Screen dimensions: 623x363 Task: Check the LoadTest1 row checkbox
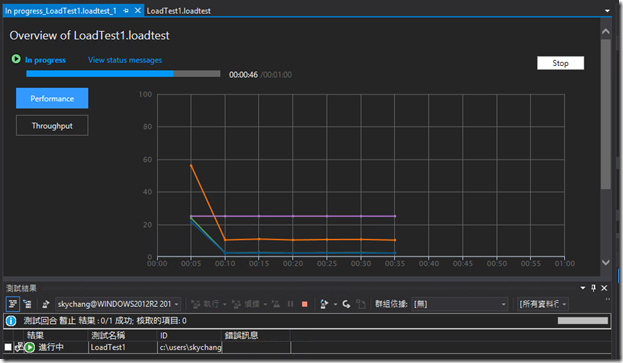pos(8,347)
